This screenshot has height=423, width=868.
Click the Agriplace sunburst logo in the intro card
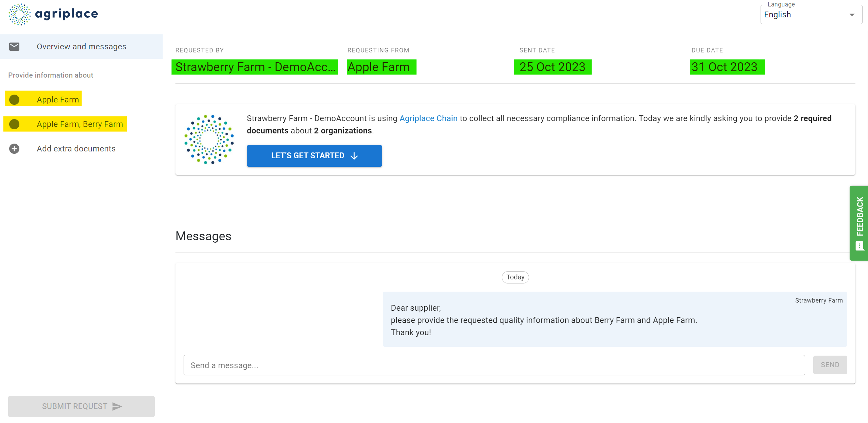click(209, 140)
